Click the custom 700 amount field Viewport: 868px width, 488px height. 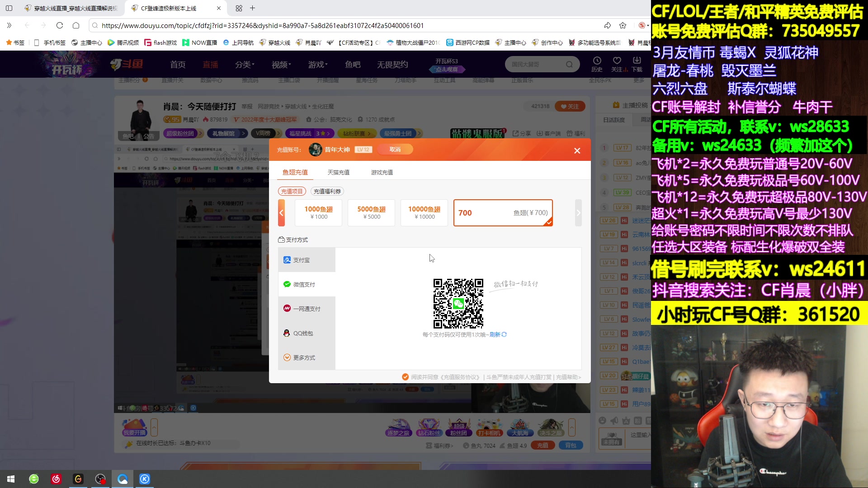pyautogui.click(x=503, y=213)
